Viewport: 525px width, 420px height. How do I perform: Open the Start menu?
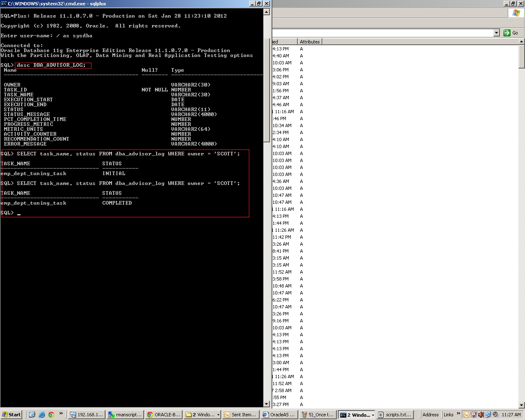pyautogui.click(x=11, y=415)
